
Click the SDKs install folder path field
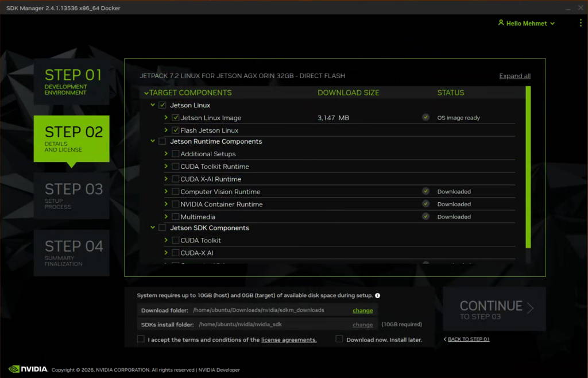[240, 325]
